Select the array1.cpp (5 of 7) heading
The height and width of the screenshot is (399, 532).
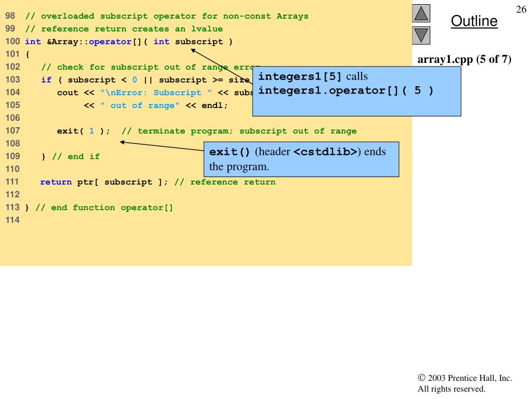click(x=464, y=59)
